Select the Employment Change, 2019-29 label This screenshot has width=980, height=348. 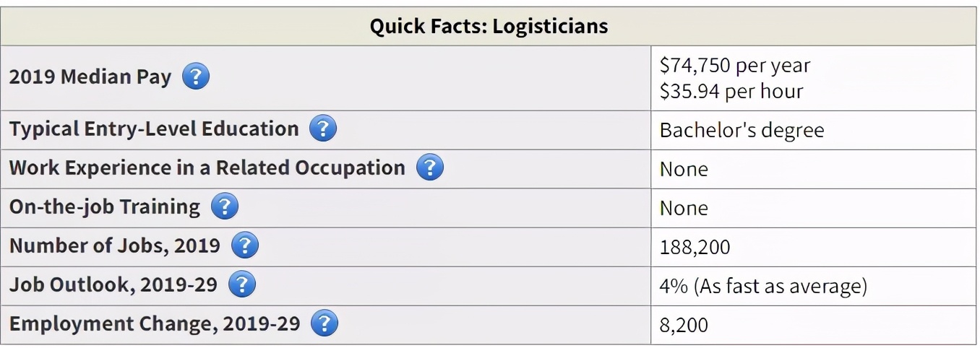[x=155, y=324]
